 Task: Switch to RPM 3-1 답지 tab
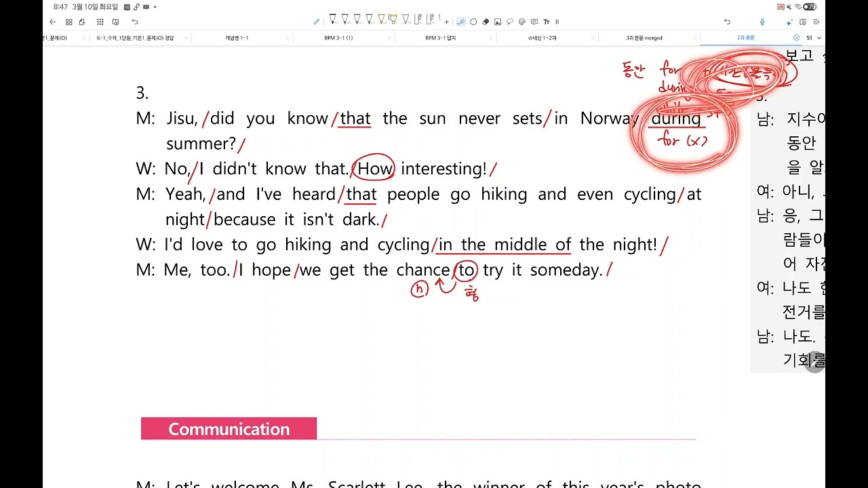[440, 38]
